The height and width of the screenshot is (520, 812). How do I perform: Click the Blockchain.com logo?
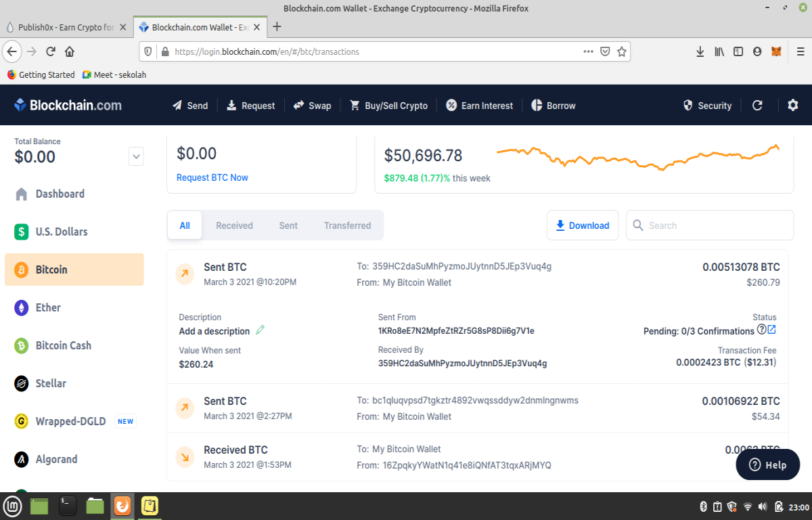[x=68, y=105]
